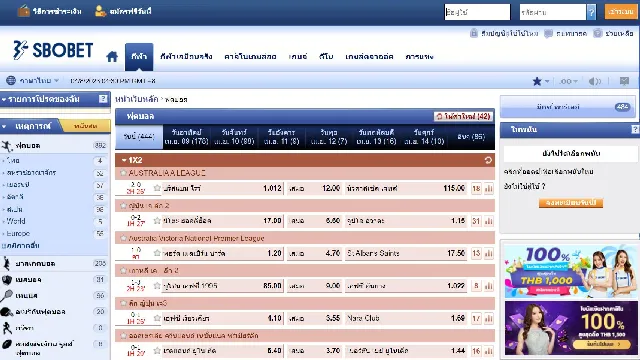Click the orange login button
Viewport: 640px width, 360px height.
620,12
